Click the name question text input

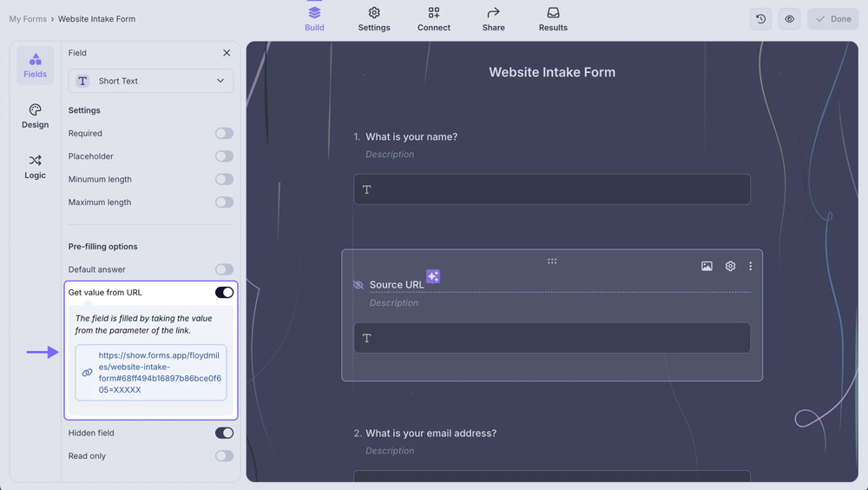(x=552, y=189)
